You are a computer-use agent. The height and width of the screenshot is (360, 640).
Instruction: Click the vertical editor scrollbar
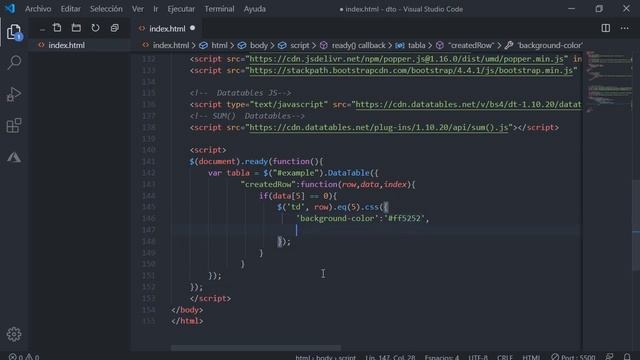coord(636,224)
